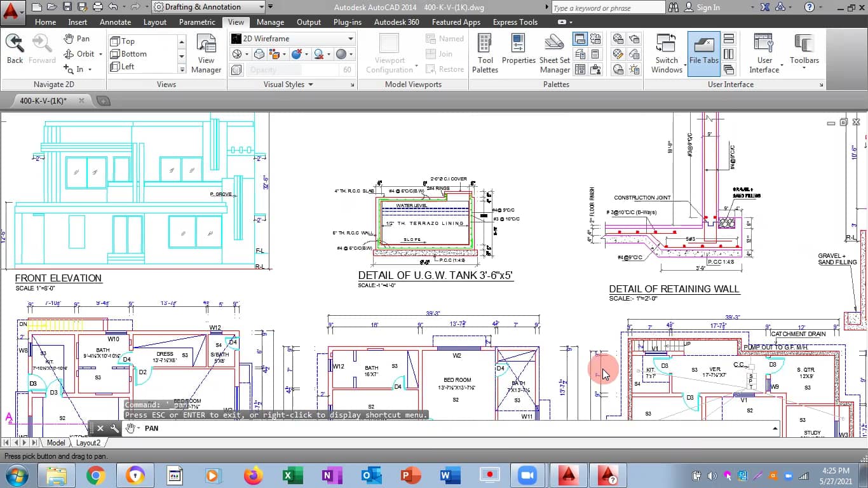Switch to the Layout2 layout tab
The image size is (868, 488).
(88, 443)
